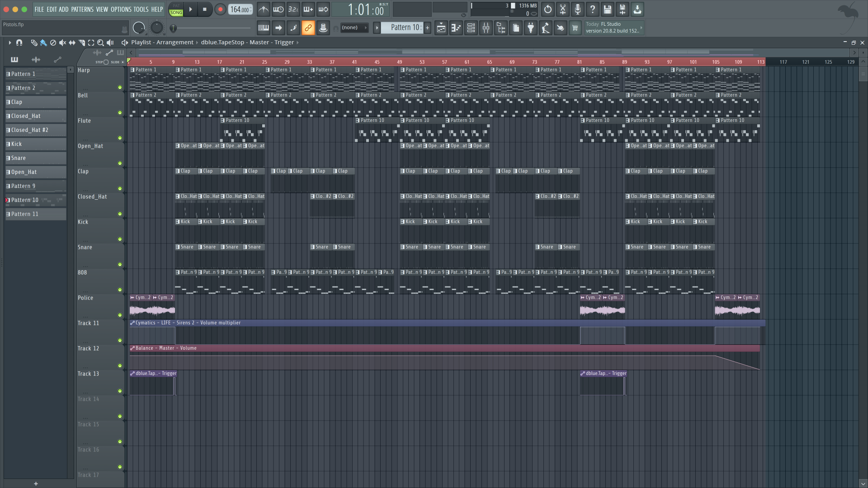Mute the 808 track
The width and height of the screenshot is (868, 488).
pyautogui.click(x=120, y=290)
